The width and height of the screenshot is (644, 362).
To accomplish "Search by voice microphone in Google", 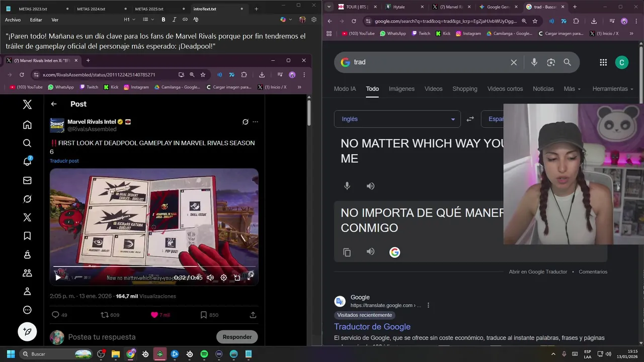I will tap(534, 62).
